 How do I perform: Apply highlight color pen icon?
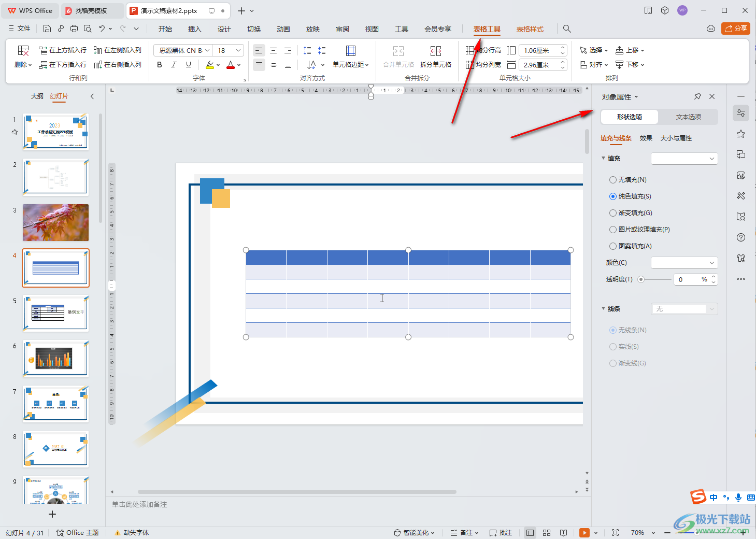click(209, 65)
